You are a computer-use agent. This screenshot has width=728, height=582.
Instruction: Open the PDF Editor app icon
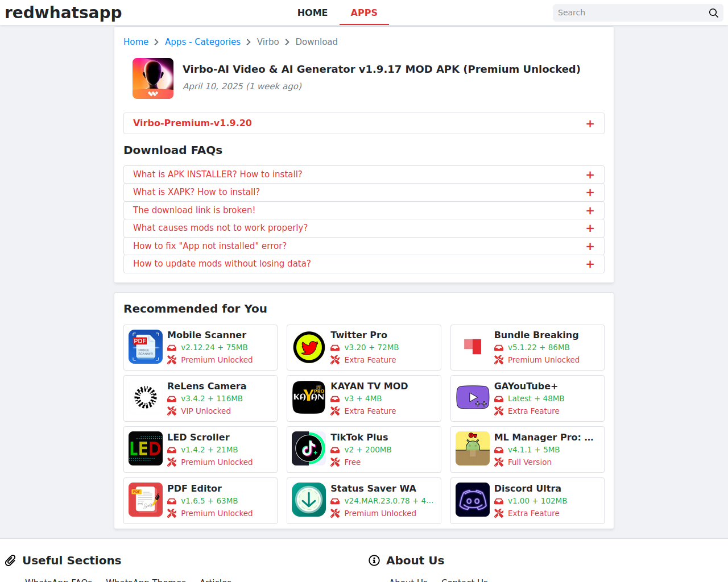pyautogui.click(x=146, y=500)
